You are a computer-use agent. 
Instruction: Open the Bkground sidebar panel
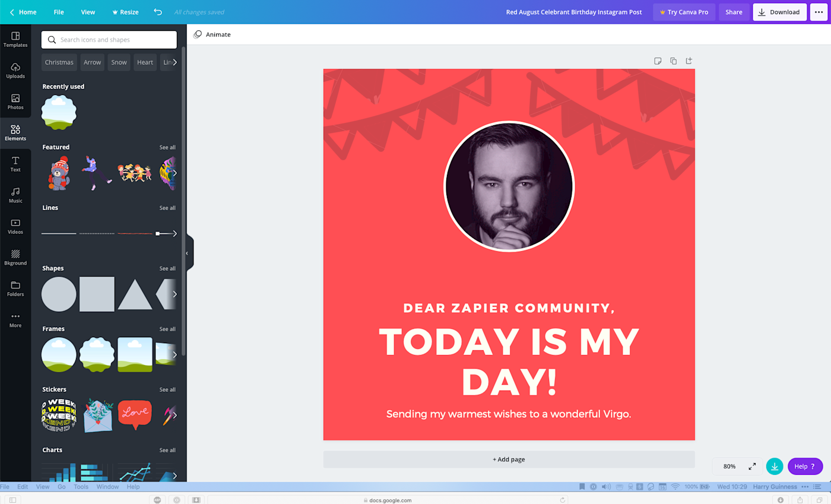coord(15,258)
